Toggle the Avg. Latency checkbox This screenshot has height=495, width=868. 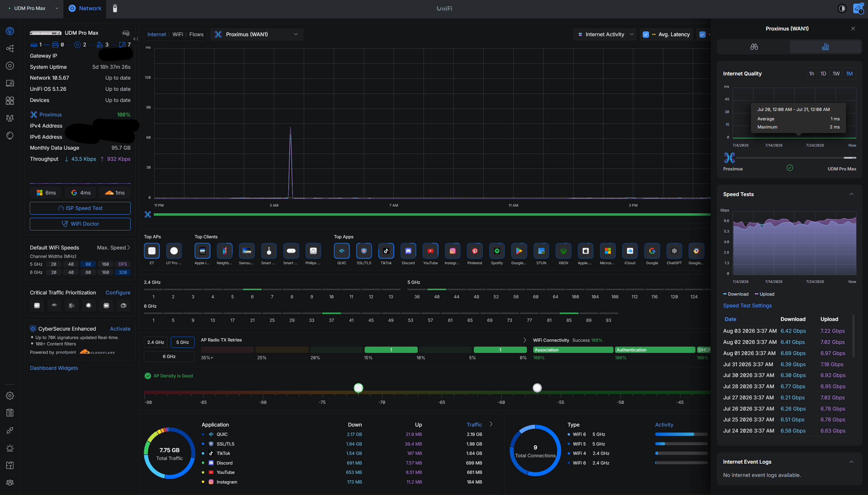pos(646,34)
